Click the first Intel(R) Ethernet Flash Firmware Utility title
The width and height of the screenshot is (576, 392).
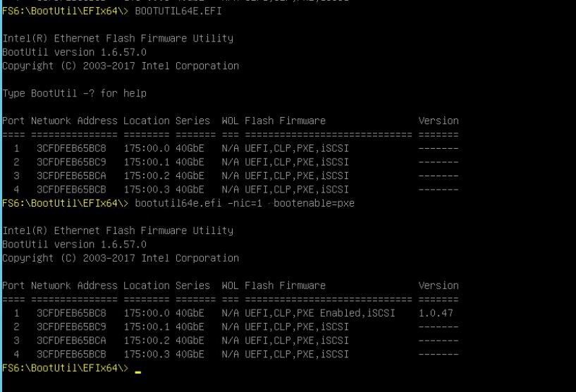(x=118, y=38)
